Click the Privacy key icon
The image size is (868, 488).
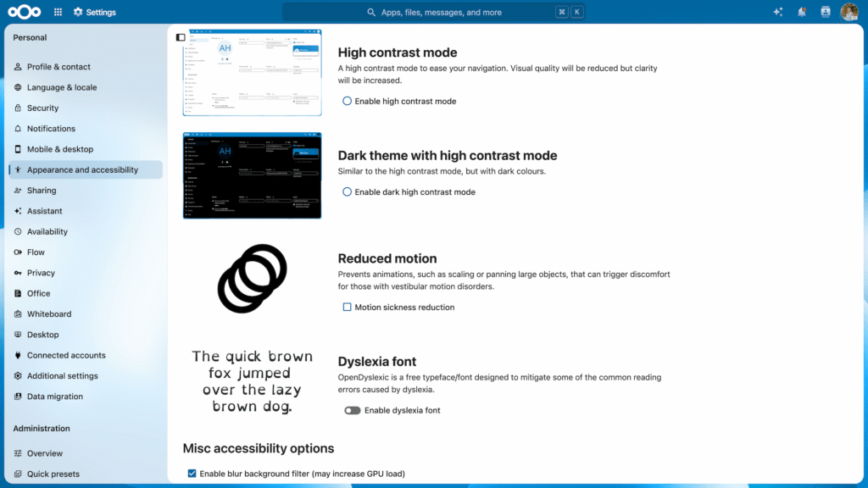(x=18, y=273)
